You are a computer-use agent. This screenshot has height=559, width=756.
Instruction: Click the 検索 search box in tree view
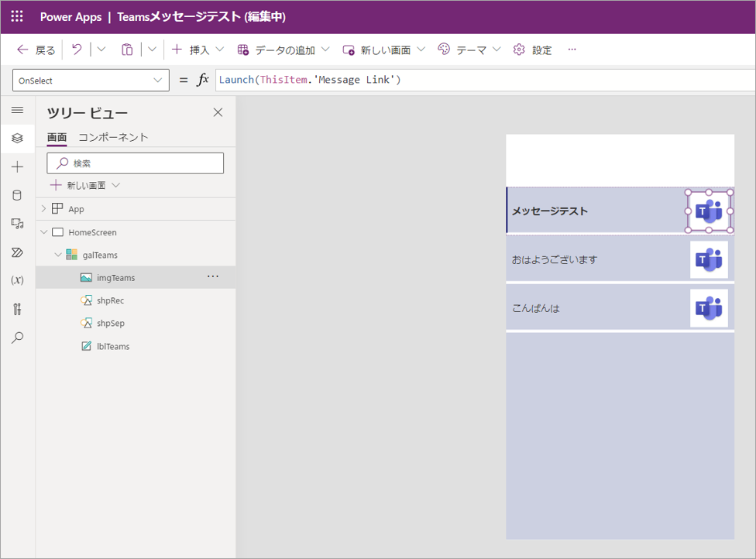[x=135, y=163]
